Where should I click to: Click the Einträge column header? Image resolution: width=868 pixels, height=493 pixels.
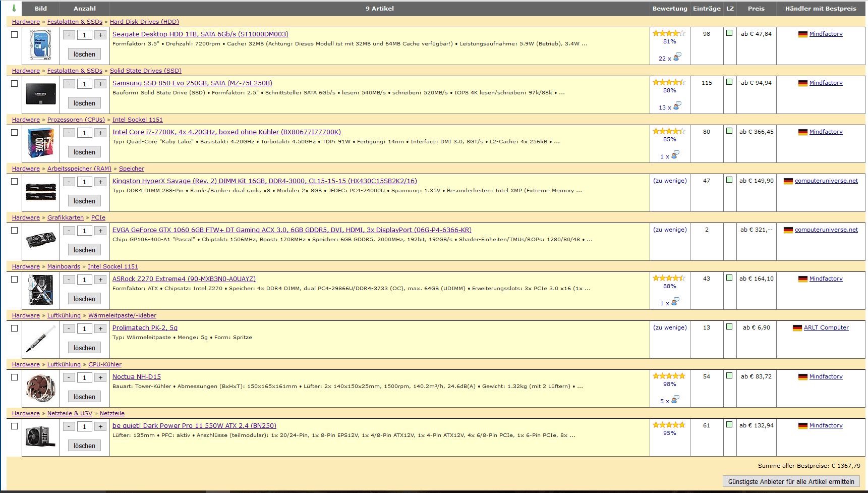click(707, 9)
